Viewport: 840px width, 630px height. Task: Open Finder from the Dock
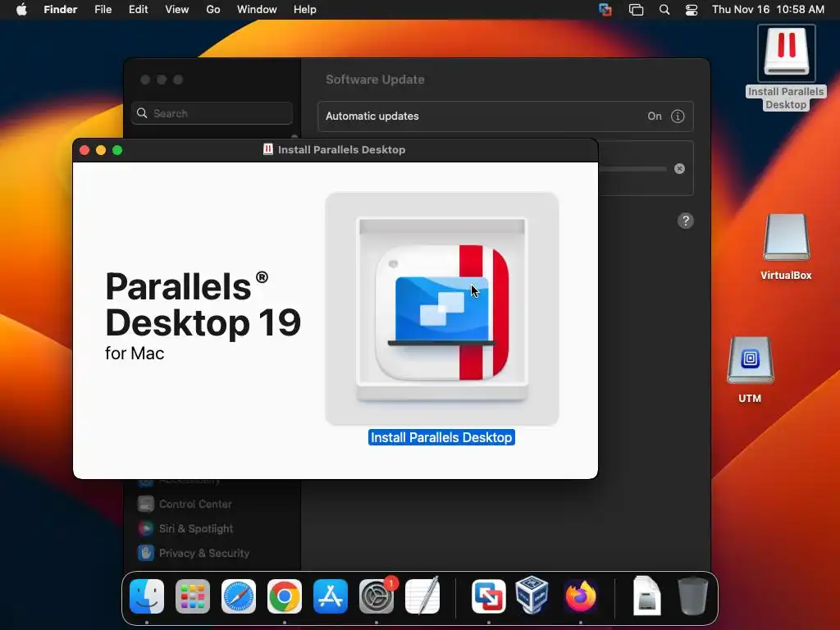coord(147,596)
